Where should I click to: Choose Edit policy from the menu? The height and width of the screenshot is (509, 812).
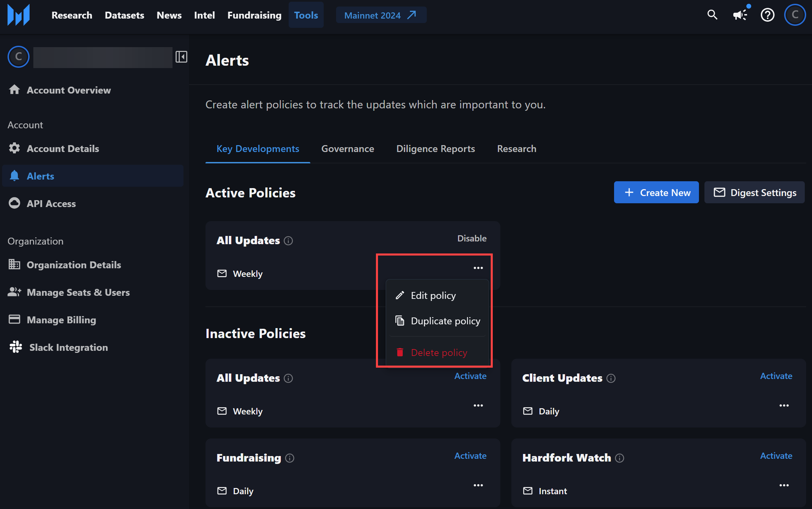437,295
